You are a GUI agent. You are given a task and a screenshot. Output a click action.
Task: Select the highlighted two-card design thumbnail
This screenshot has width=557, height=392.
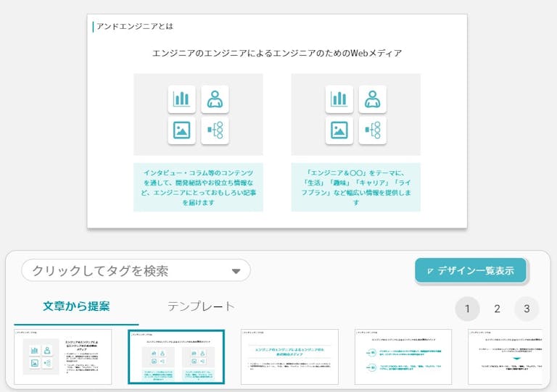(176, 356)
